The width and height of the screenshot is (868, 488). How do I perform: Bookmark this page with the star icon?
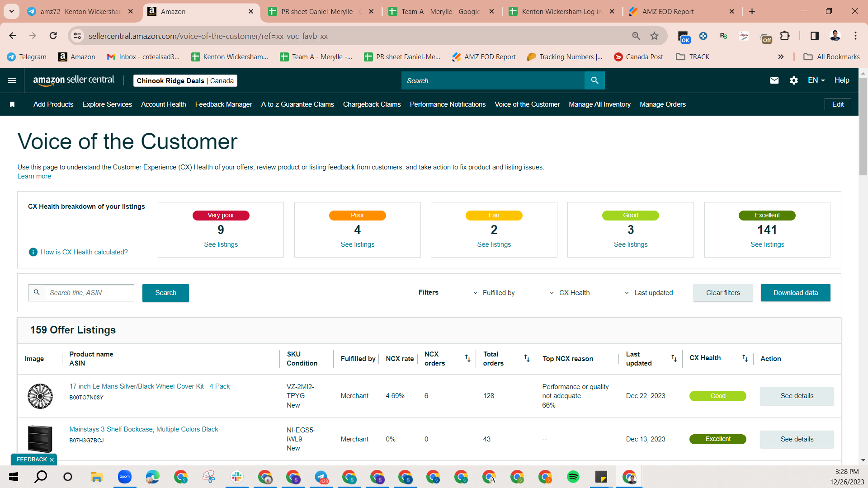[x=654, y=36]
